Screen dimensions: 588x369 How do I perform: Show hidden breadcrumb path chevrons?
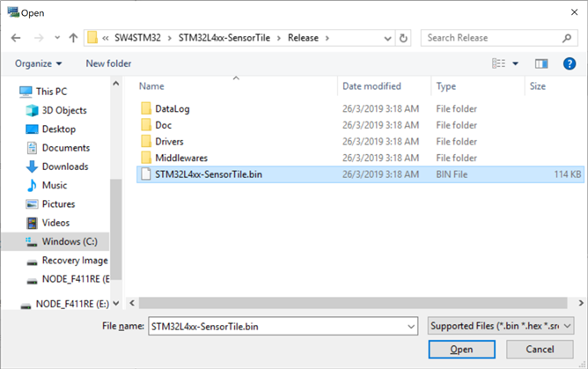(x=106, y=38)
